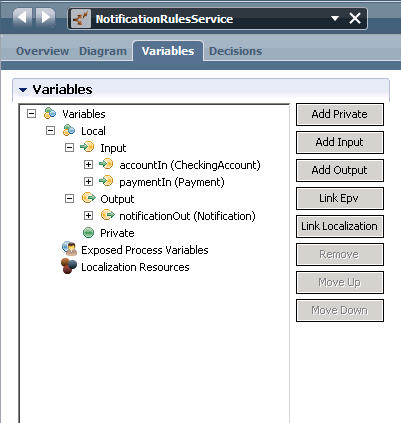This screenshot has height=423, width=401.
Task: Expand the accountIn (CheckingAccount) node
Action: point(88,164)
